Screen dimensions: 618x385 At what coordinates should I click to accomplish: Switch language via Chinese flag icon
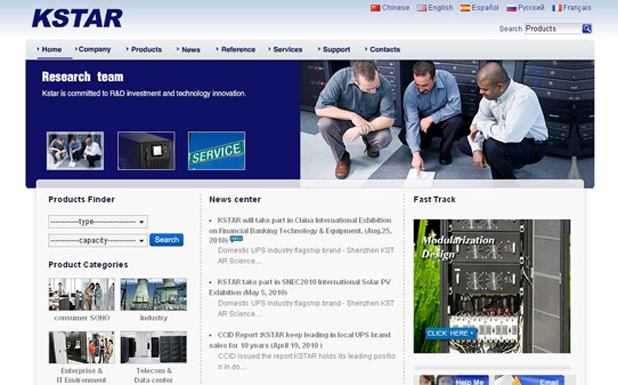(x=375, y=8)
